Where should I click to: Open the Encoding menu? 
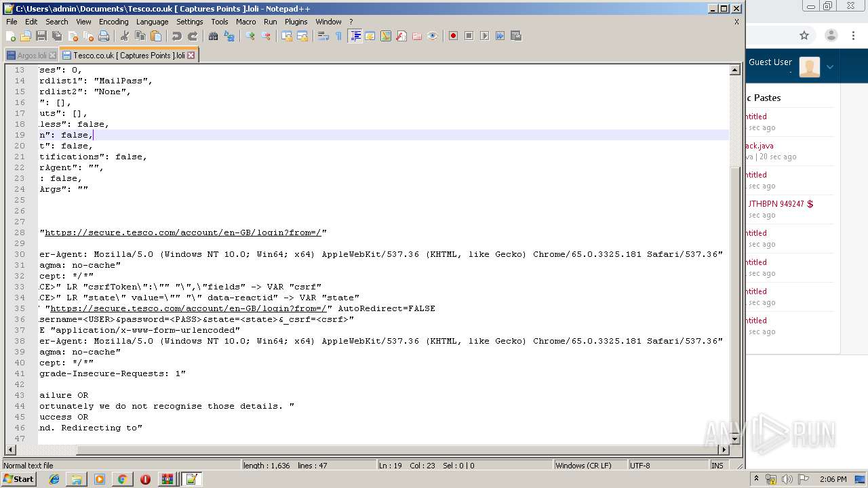113,22
